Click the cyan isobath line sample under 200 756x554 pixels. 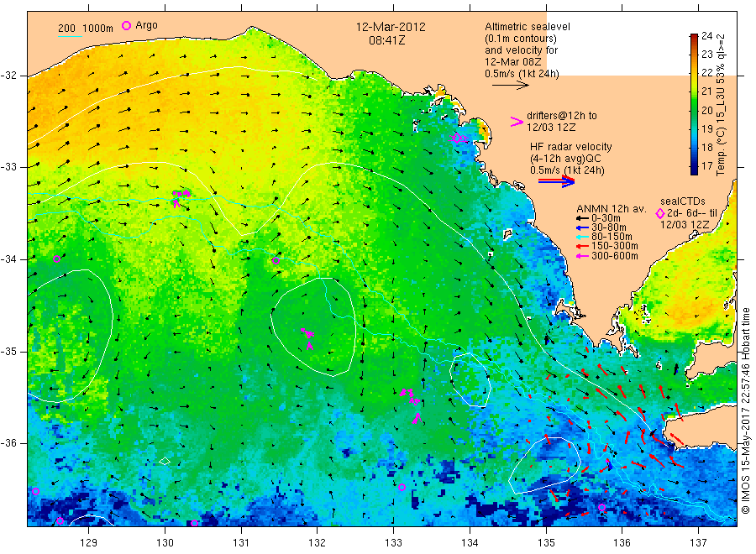click(70, 36)
